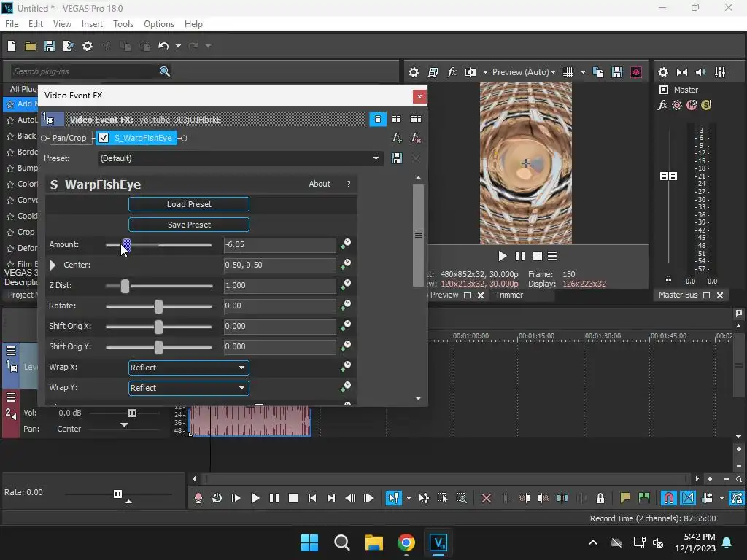
Task: Click the Z Dist slider handle
Action: point(125,286)
